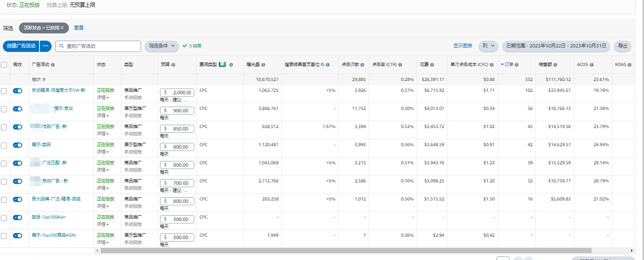Expand the 列 columns dropdown

(488, 46)
